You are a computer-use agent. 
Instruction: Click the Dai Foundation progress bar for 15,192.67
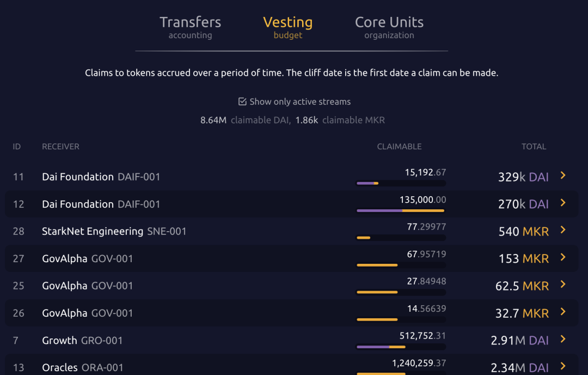(x=401, y=183)
